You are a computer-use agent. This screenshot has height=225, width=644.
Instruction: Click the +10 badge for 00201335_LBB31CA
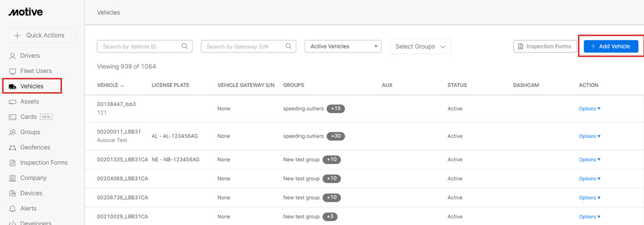click(x=332, y=159)
